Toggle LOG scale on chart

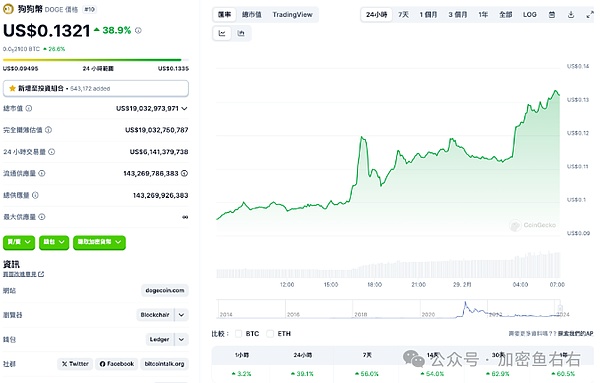[530, 15]
